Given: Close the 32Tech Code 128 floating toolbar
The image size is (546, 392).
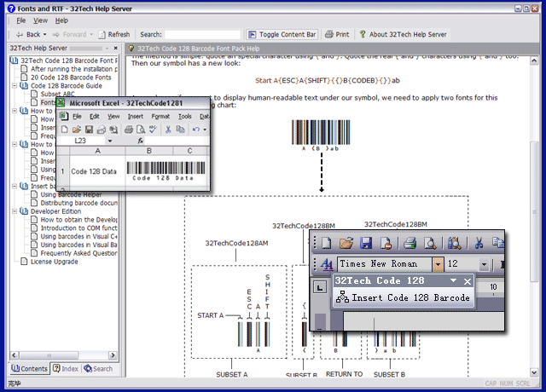Looking at the screenshot, I should (x=468, y=281).
